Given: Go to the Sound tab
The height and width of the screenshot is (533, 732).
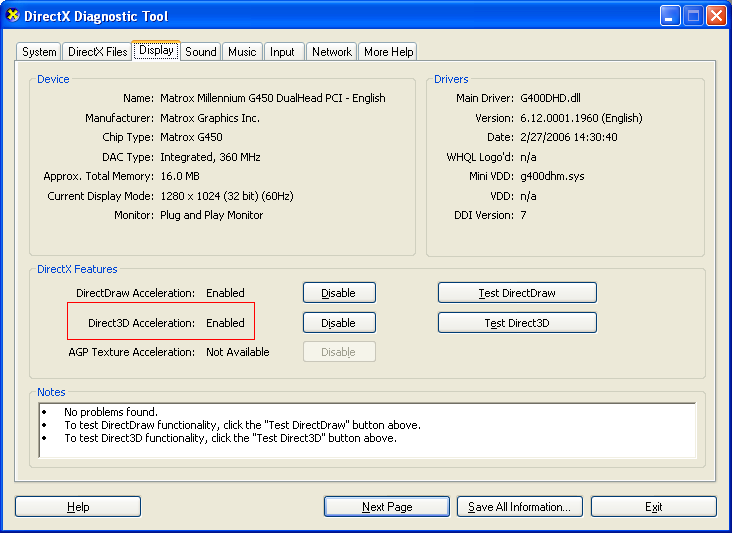Looking at the screenshot, I should [x=201, y=52].
